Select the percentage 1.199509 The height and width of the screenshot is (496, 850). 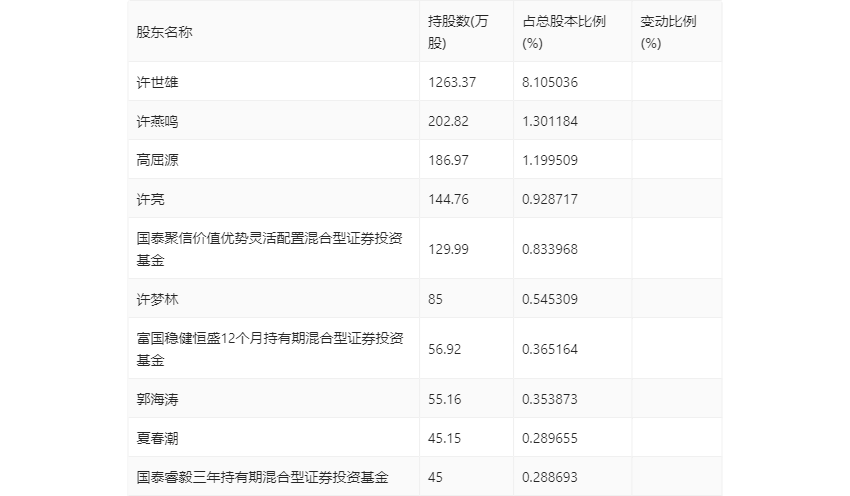[x=550, y=160]
